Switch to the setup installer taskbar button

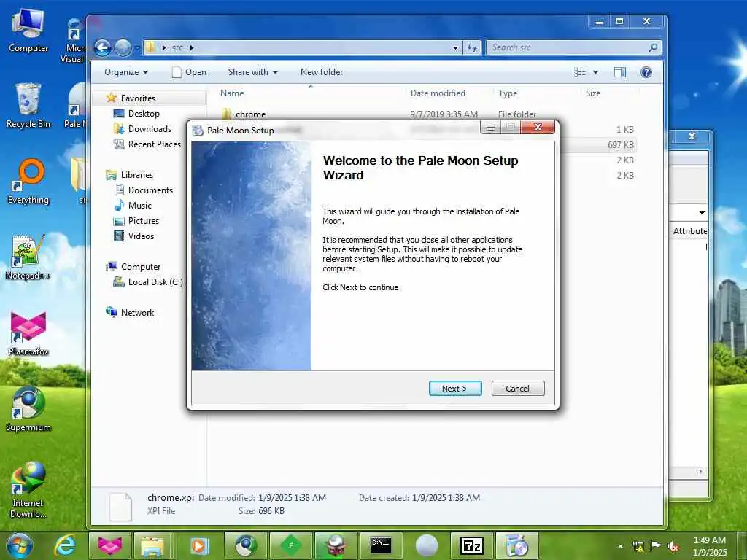point(517,545)
